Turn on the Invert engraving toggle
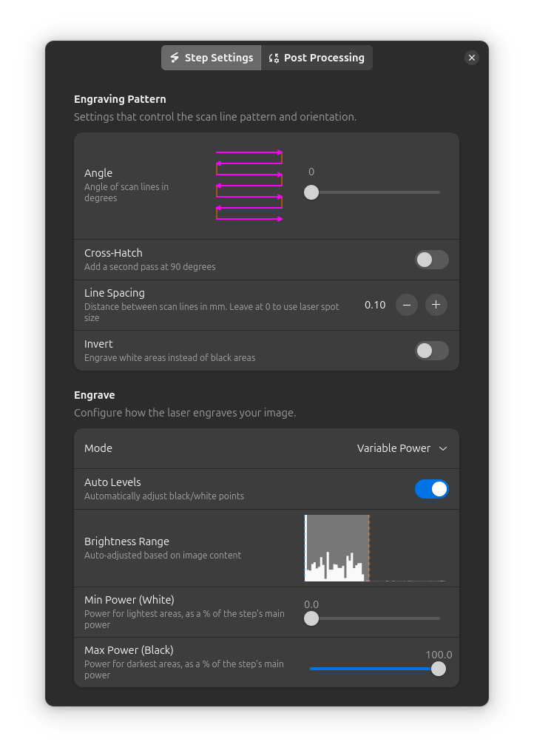The image size is (534, 756). 432,351
